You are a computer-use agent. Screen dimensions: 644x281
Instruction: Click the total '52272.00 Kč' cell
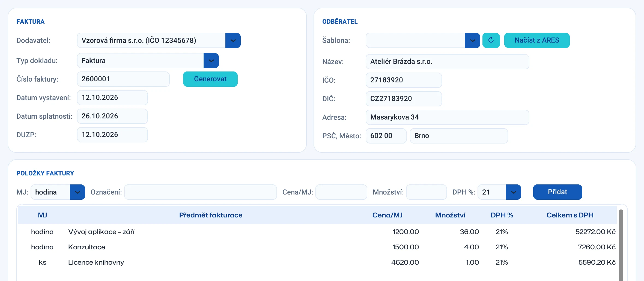tap(595, 232)
